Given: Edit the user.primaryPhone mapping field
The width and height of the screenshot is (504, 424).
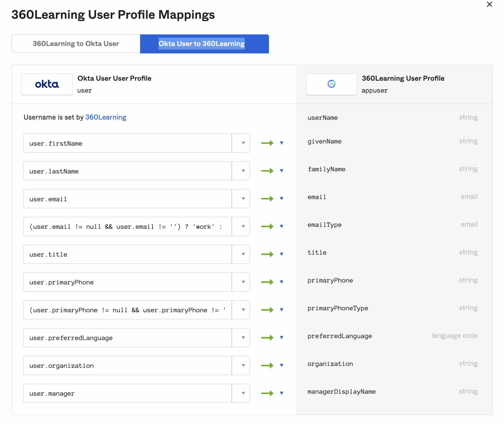Looking at the screenshot, I should 127,282.
